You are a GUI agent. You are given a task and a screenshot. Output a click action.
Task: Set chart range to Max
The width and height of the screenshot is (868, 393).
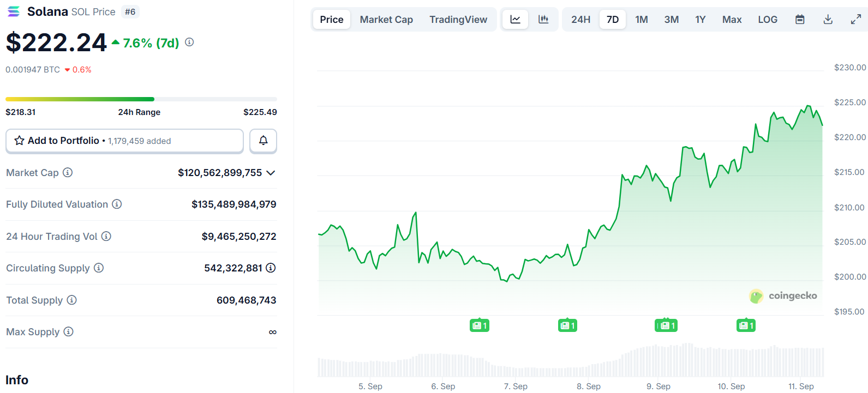click(x=732, y=20)
